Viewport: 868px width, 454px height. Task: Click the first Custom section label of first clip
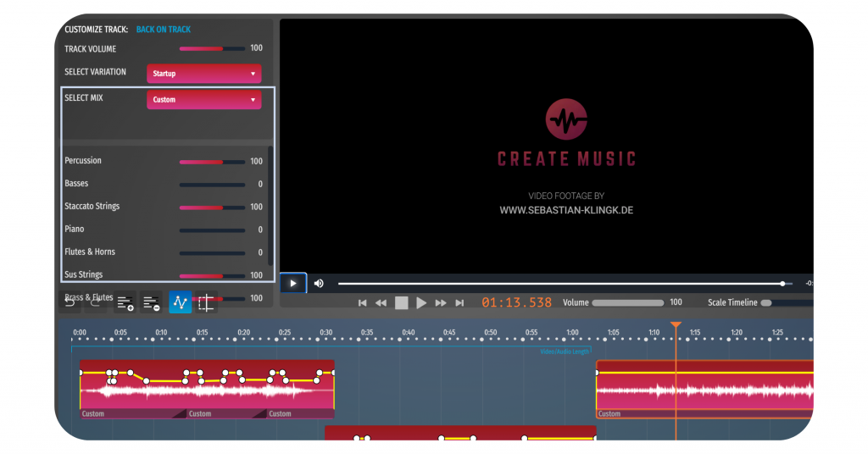(93, 413)
